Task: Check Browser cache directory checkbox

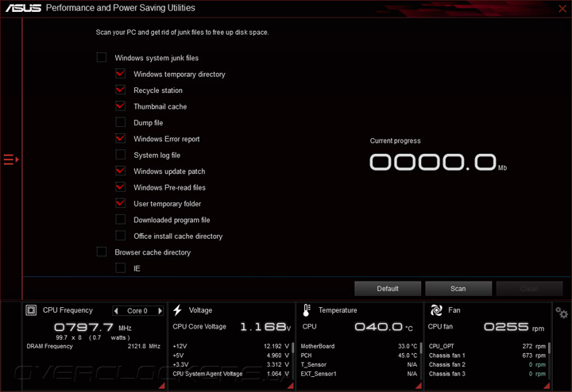Action: [x=102, y=252]
